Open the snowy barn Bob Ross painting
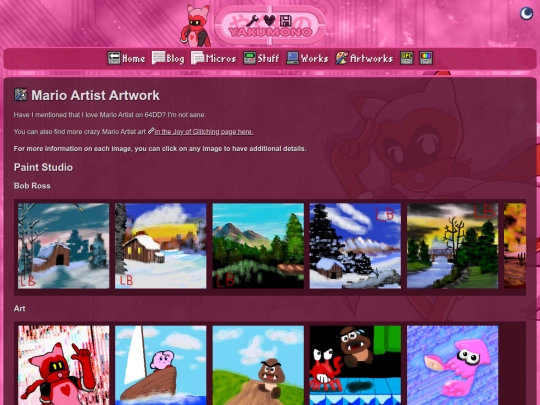Screen dimensions: 540x405 tap(63, 246)
